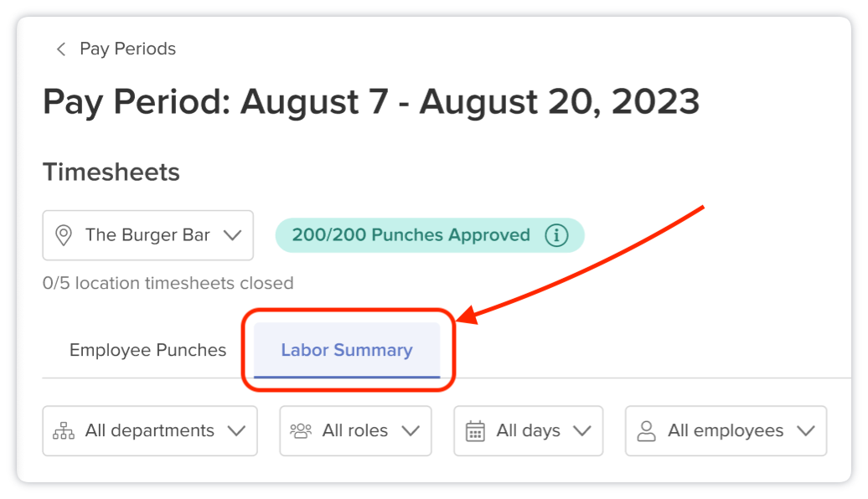Select the Labor Summary tab

click(x=347, y=350)
